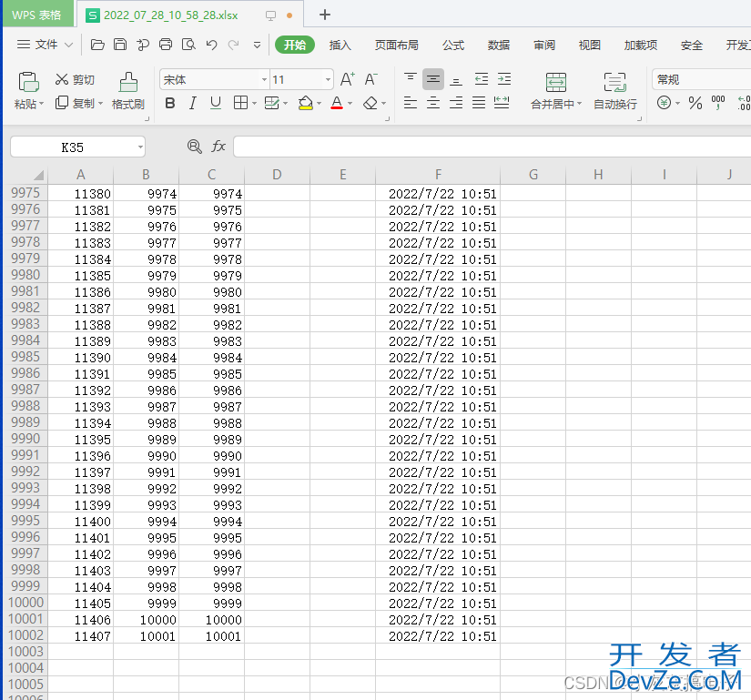751x700 pixels.
Task: Open the font name dropdown showing 宋体
Action: pos(264,80)
